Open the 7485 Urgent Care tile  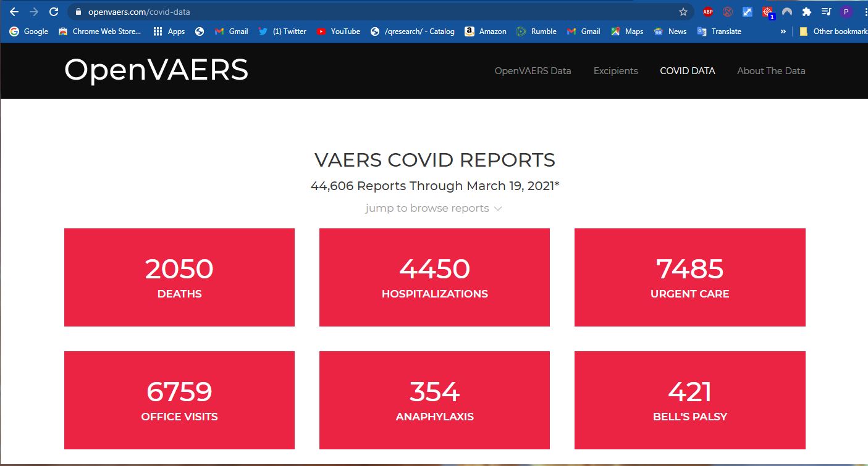(x=690, y=277)
